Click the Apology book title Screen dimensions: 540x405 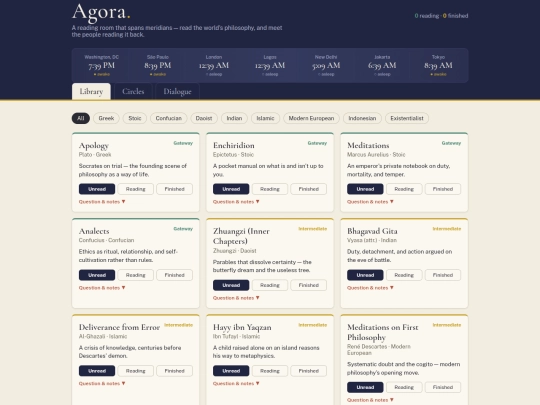point(94,146)
